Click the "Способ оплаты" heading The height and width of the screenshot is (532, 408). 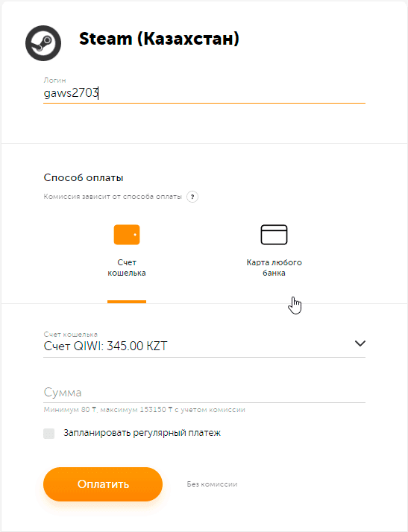coord(84,178)
